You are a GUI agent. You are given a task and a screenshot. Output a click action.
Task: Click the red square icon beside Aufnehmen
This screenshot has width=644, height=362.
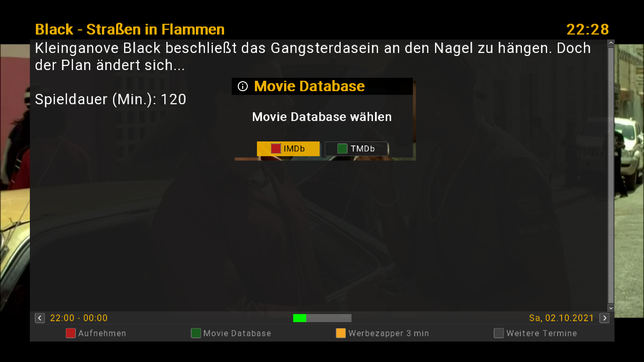70,333
